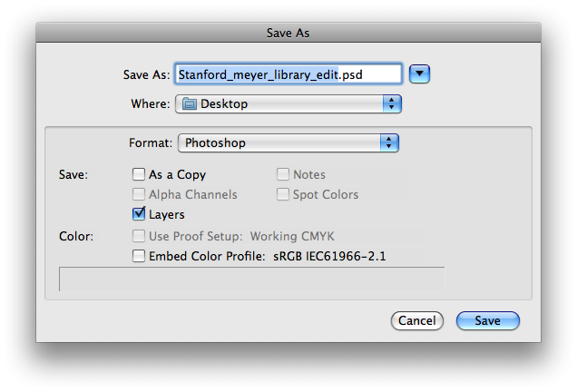This screenshot has height=392, width=577.
Task: Enable the As a Copy checkbox
Action: coord(139,174)
